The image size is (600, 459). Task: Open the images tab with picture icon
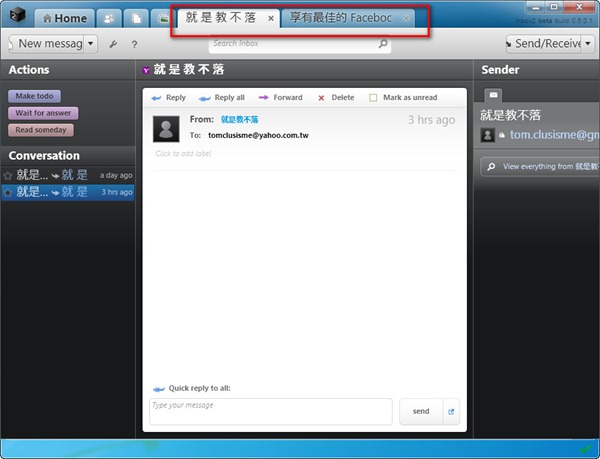[163, 18]
